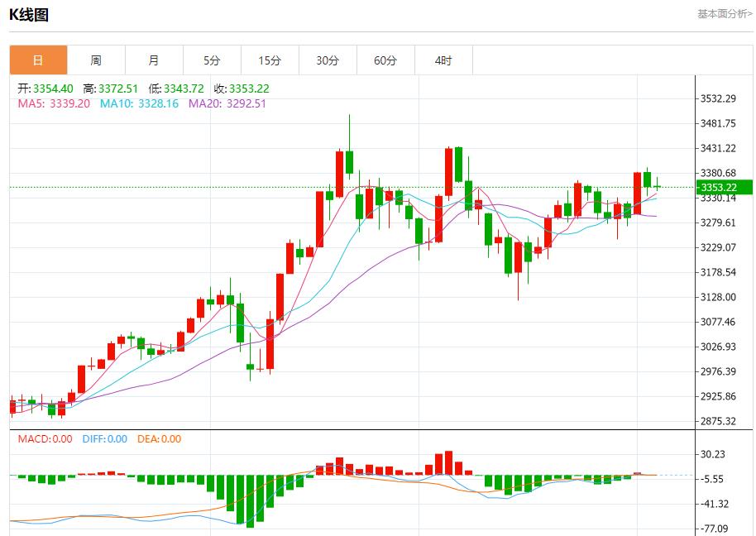Switch to the 日 daily chart tab
This screenshot has height=536, width=756.
click(x=38, y=60)
